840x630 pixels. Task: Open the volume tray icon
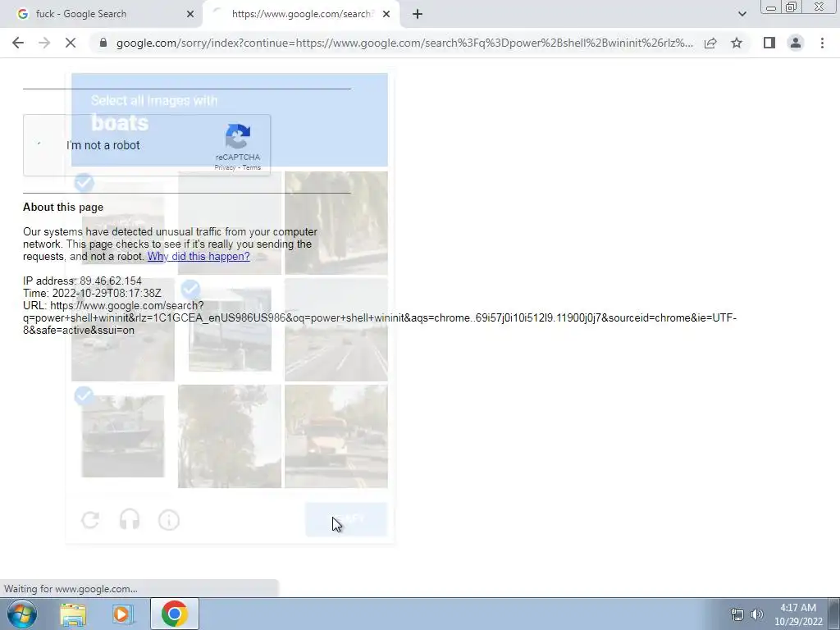click(756, 614)
